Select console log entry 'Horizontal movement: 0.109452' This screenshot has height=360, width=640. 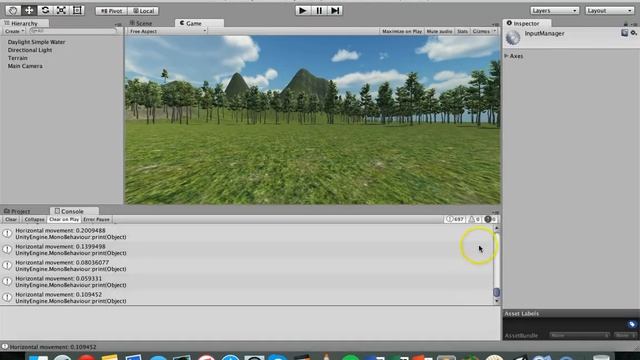tap(247, 297)
